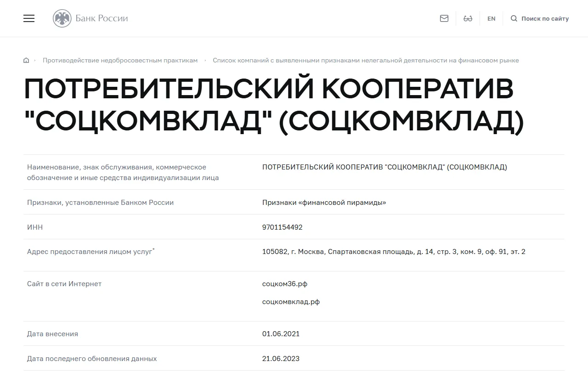Screen dimensions: 588x384
Task: Open "Противодействие недобросовестным практикам" breadcrumb
Action: 120,61
